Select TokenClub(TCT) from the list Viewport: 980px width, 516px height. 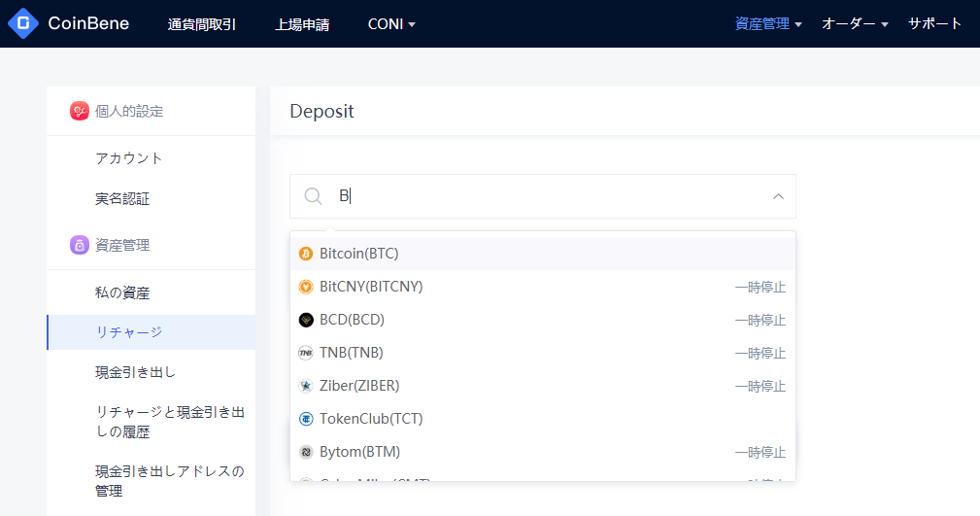coord(543,419)
